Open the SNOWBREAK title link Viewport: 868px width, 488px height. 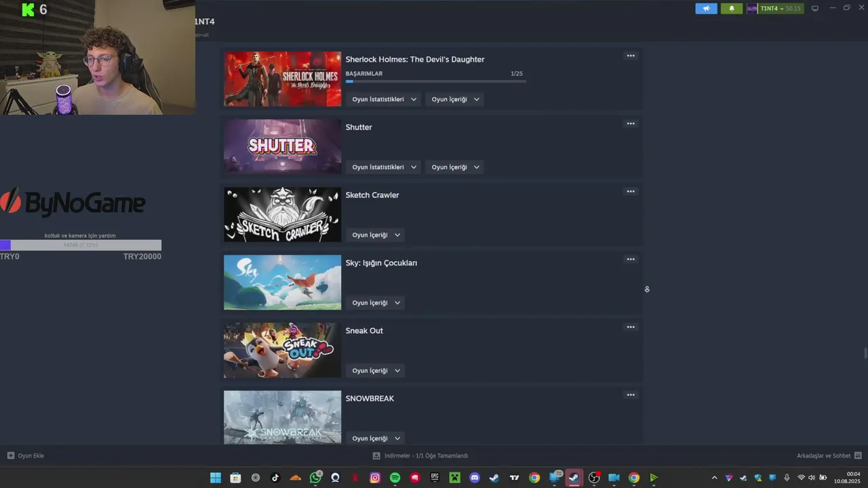[x=370, y=399]
